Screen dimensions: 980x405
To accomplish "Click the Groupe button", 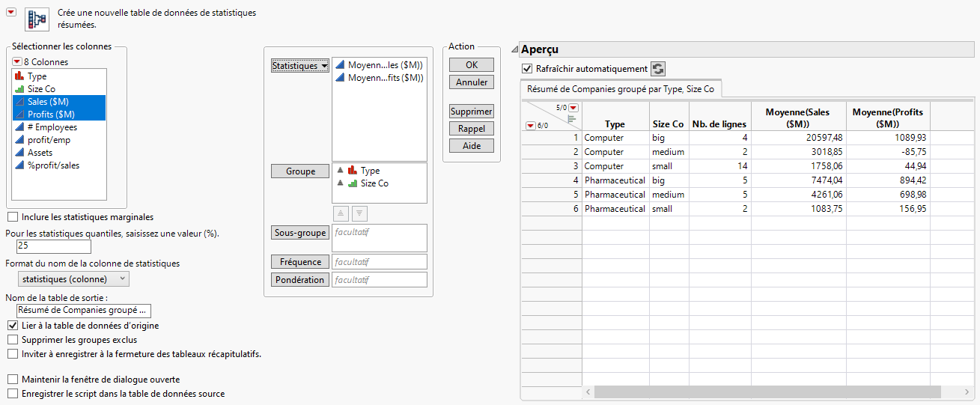I will pyautogui.click(x=300, y=171).
